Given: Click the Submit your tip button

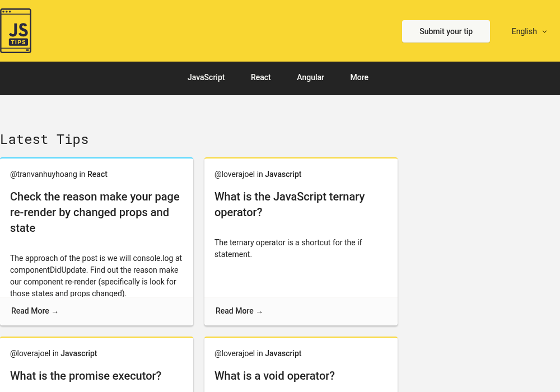Looking at the screenshot, I should tap(446, 31).
